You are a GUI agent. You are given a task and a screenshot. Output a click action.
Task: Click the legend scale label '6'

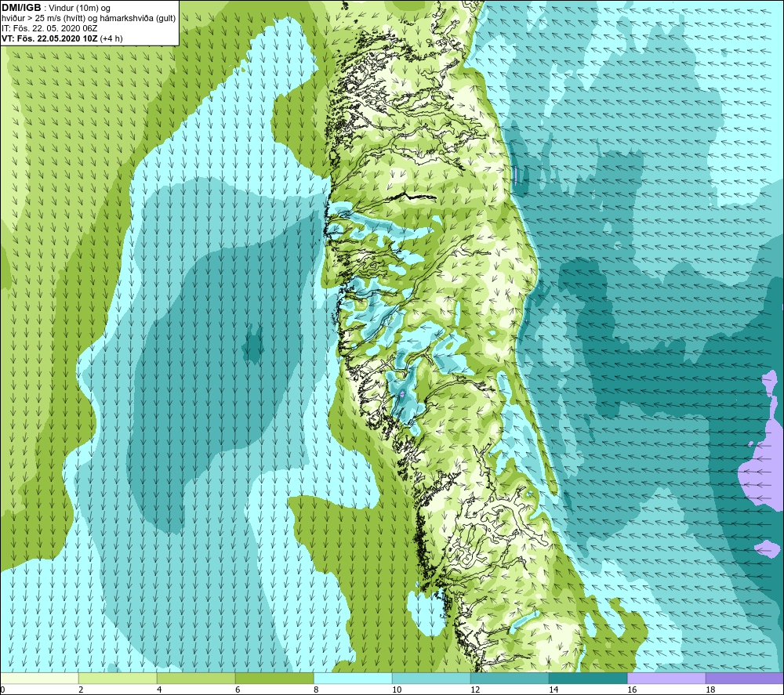[x=238, y=690]
